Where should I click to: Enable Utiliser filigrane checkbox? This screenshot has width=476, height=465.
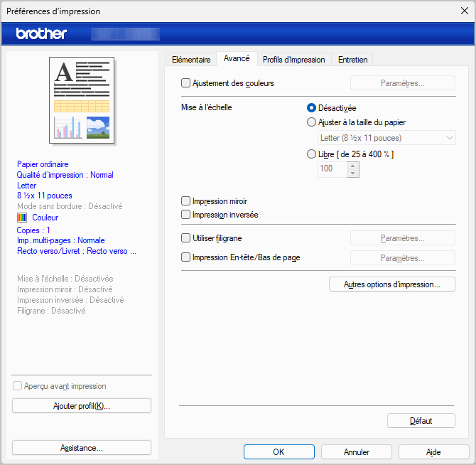(186, 238)
